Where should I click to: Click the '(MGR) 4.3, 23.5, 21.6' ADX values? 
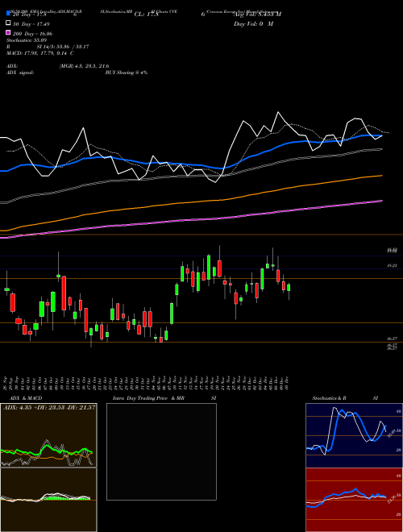click(x=84, y=66)
